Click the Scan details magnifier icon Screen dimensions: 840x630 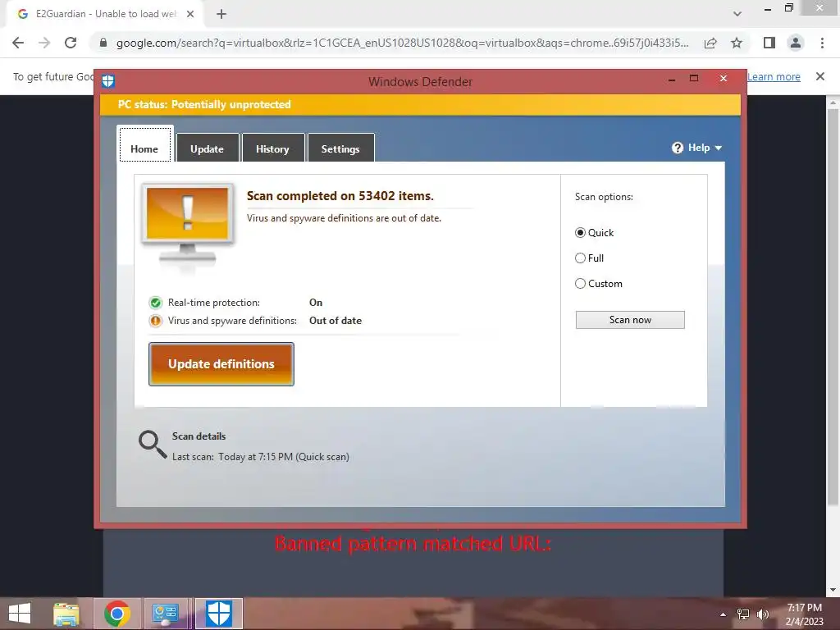(153, 445)
